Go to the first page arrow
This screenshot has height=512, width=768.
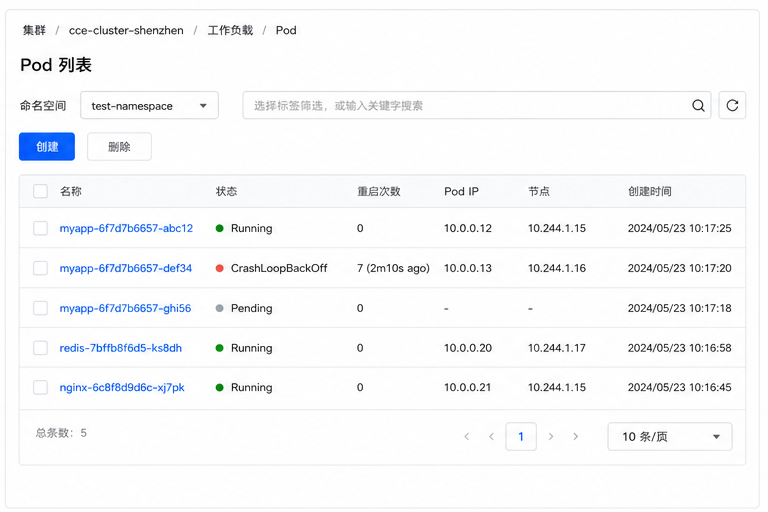pyautogui.click(x=467, y=437)
